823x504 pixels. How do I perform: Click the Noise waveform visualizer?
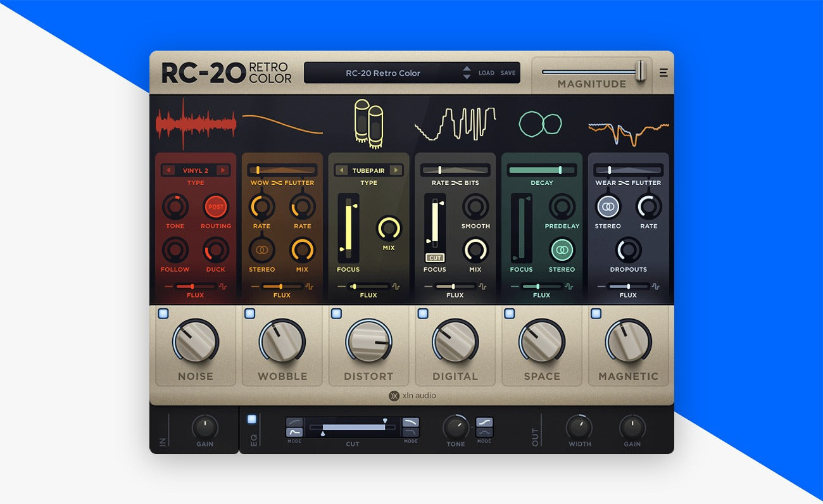(196, 123)
